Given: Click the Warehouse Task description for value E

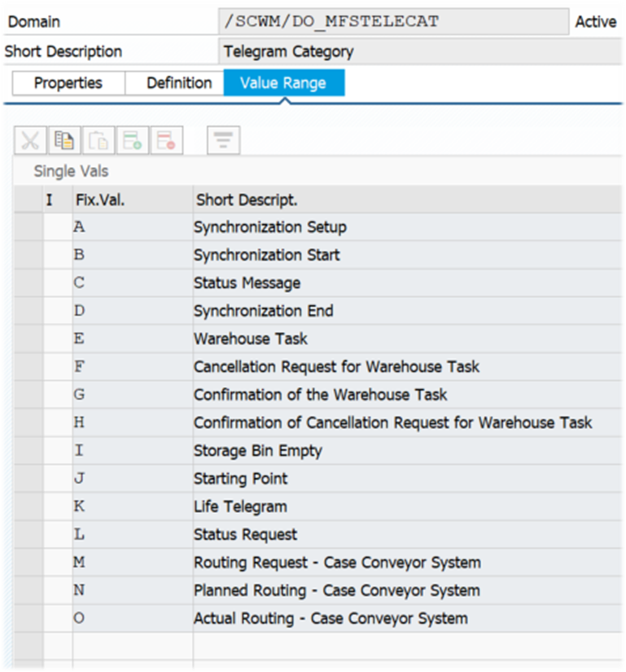Looking at the screenshot, I should (x=251, y=339).
